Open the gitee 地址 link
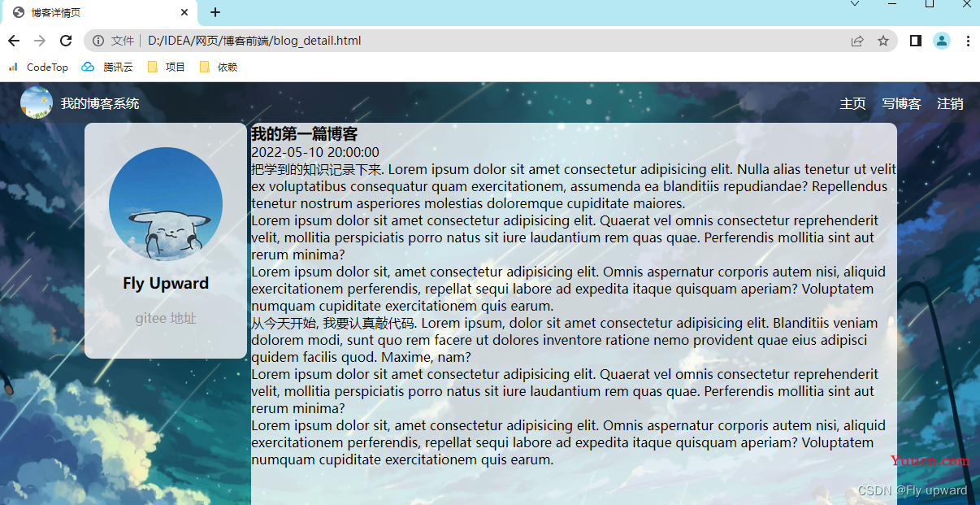The height and width of the screenshot is (505, 980). pyautogui.click(x=166, y=319)
